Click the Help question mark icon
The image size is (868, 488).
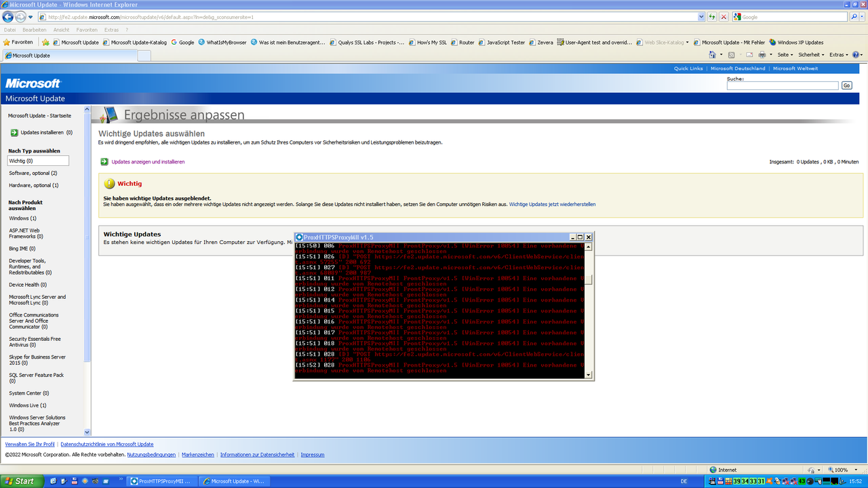pos(855,54)
